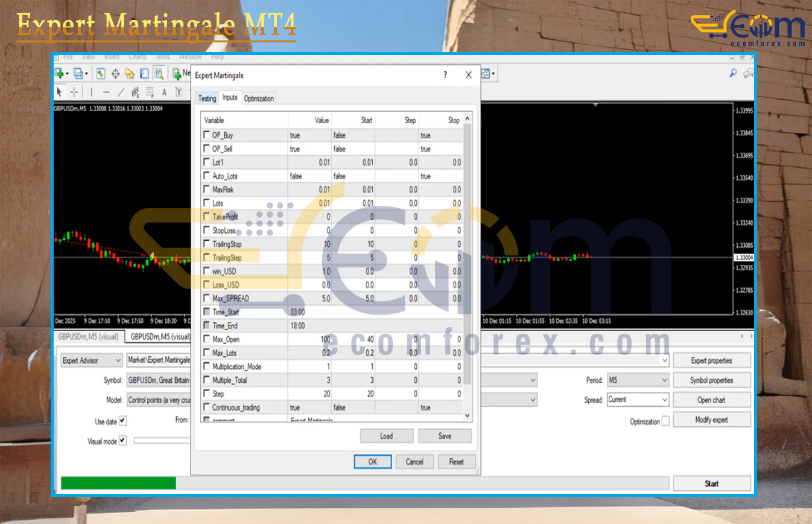
Task: Open the Market Watch toolbar icon
Action: click(101, 74)
